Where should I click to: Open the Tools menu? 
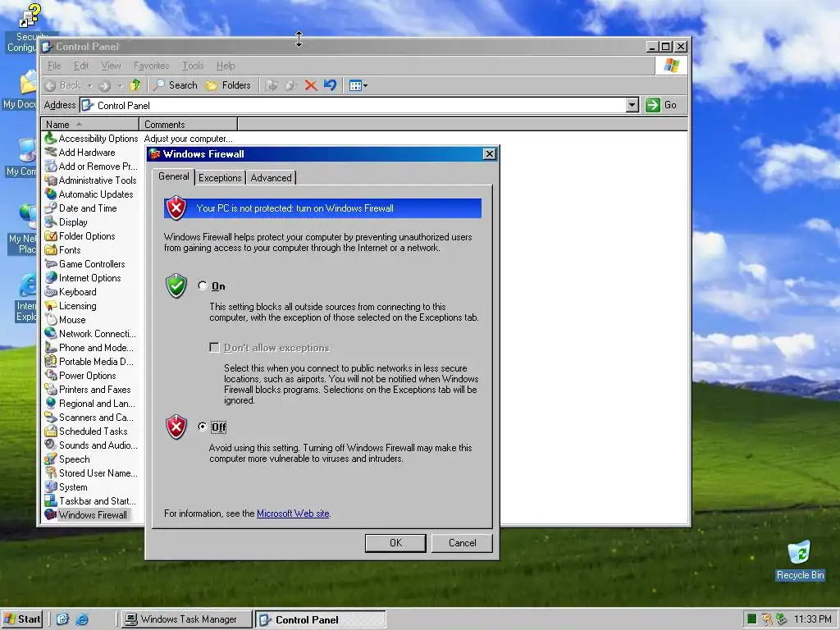193,66
